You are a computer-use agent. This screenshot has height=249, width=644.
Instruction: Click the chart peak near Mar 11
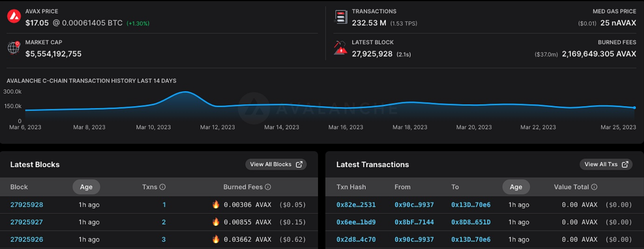pyautogui.click(x=185, y=92)
